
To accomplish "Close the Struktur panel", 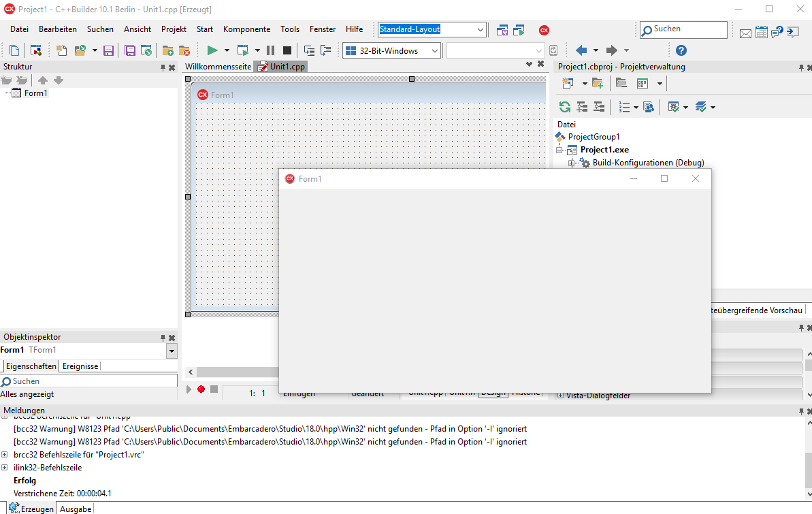I will coord(172,67).
